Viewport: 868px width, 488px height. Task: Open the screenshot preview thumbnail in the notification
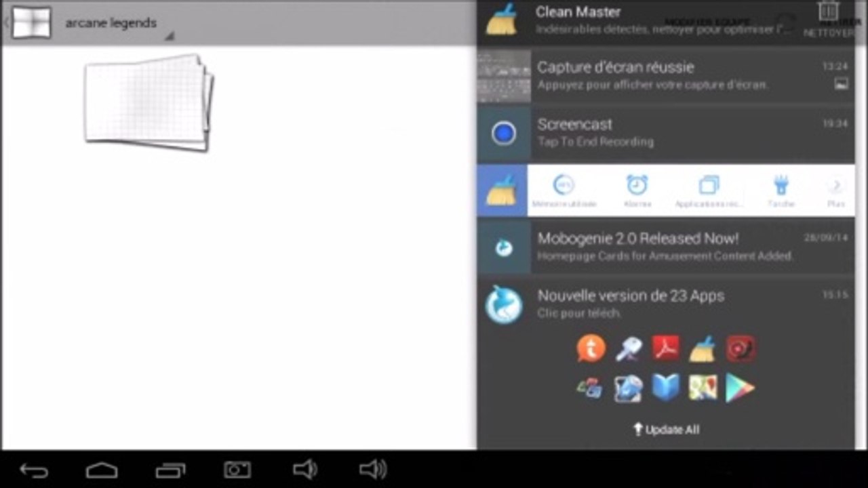tap(503, 75)
